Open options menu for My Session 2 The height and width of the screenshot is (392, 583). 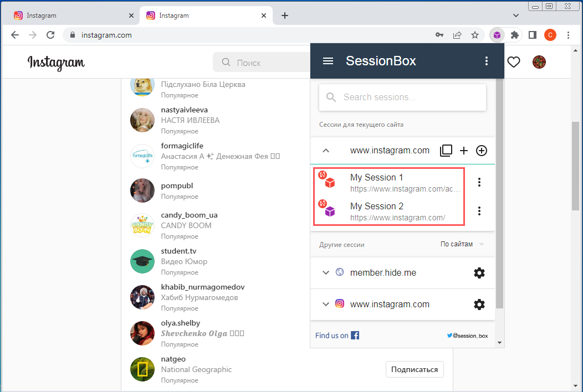pyautogui.click(x=479, y=211)
